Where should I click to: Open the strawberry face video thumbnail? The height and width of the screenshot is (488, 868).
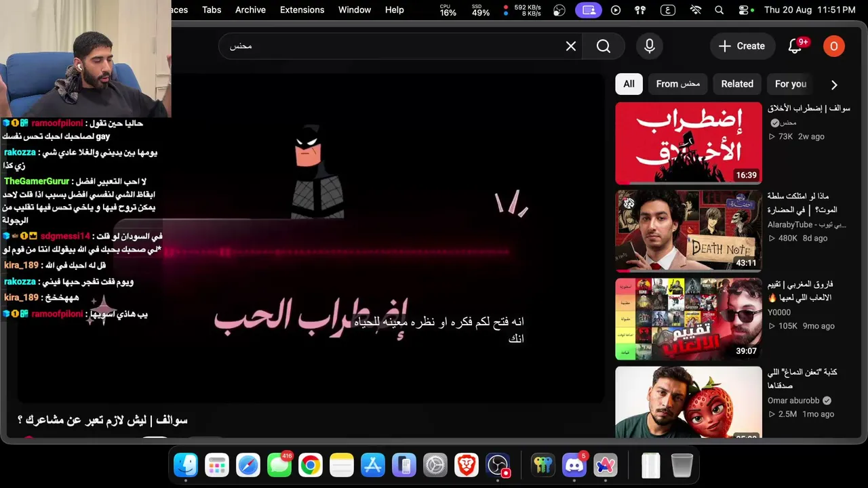[688, 403]
